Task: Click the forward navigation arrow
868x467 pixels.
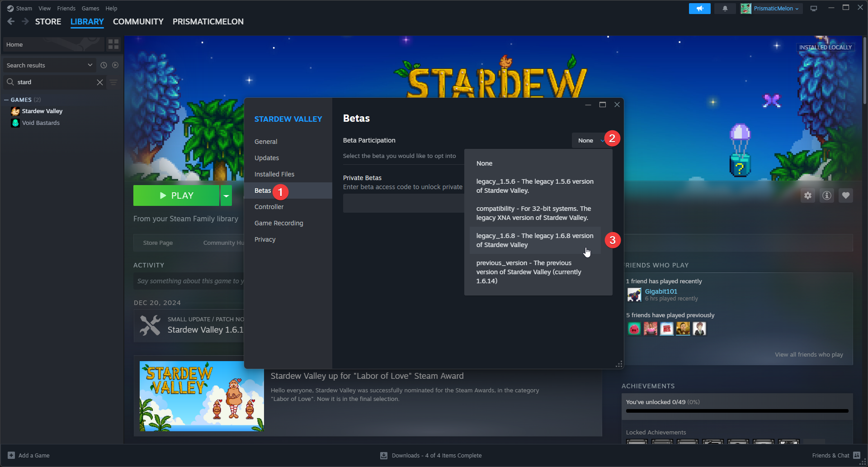Action: coord(25,21)
